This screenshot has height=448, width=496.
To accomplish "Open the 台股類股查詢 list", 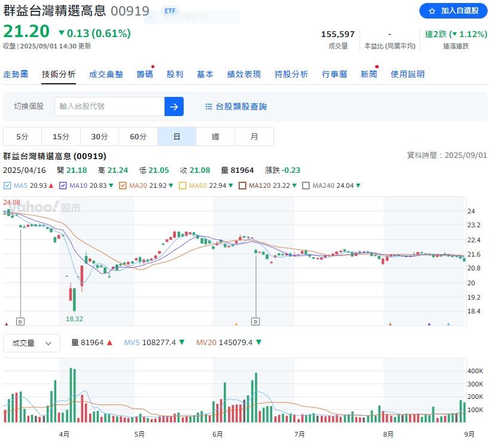I will click(x=236, y=106).
